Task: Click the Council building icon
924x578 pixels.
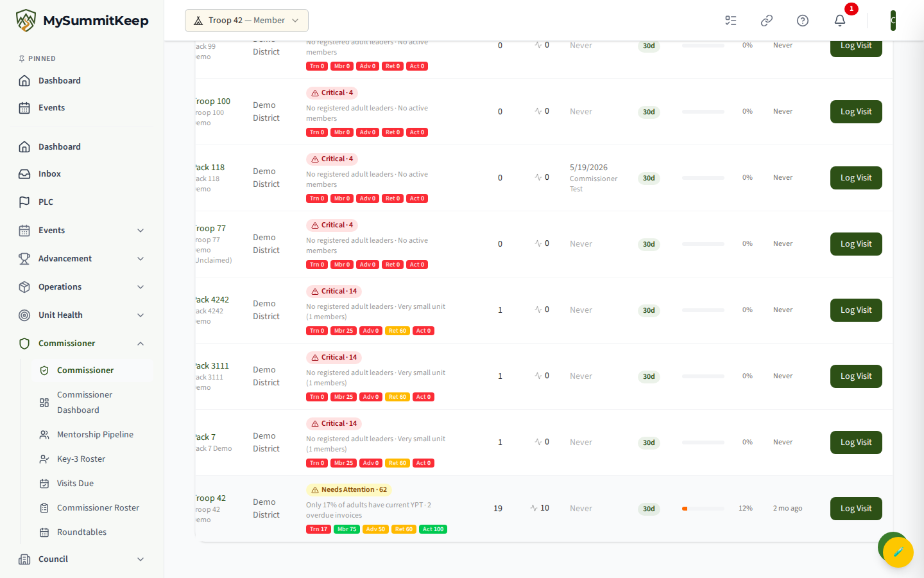Action: coord(24,559)
